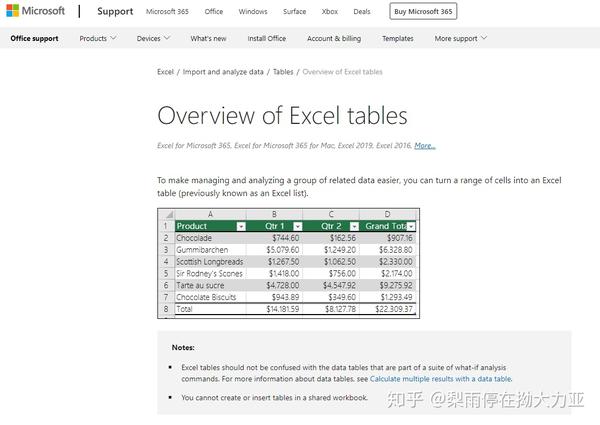This screenshot has width=600, height=425.
Task: Click the Notes: label
Action: click(x=183, y=347)
